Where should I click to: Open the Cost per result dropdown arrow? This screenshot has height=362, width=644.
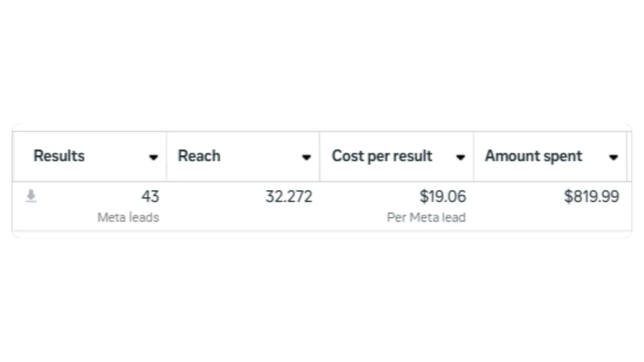tap(460, 157)
